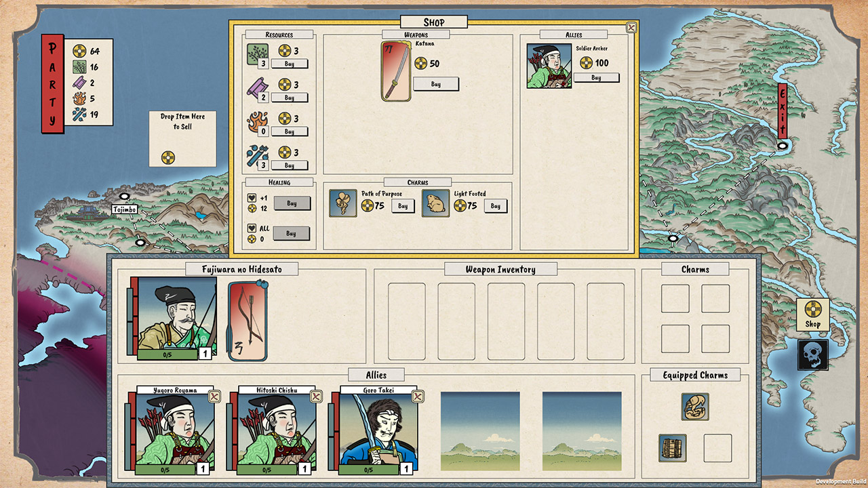Select the Path of Purpose charm icon
Image resolution: width=868 pixels, height=488 pixels.
coord(342,203)
